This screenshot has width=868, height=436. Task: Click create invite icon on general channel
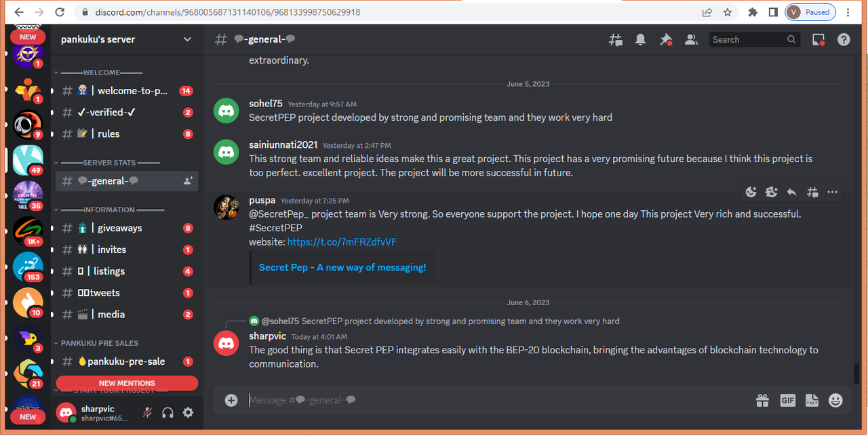(188, 181)
